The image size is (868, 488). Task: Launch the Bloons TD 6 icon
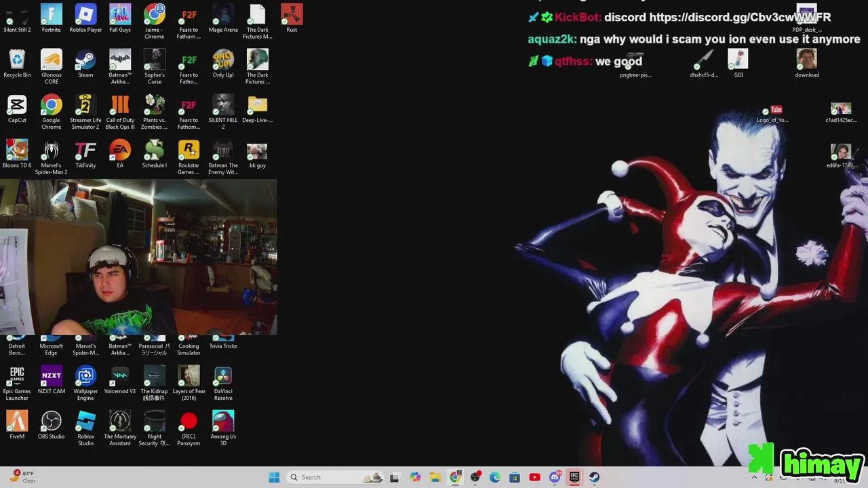17,155
